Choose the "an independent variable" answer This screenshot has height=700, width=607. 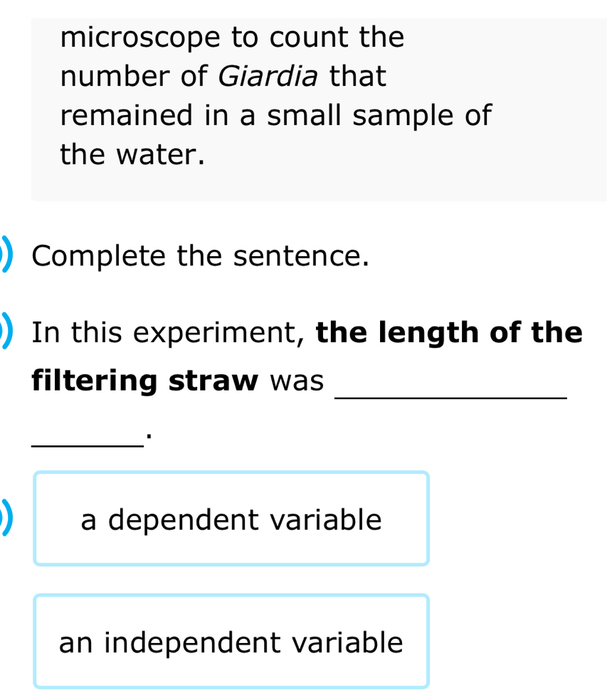click(231, 642)
